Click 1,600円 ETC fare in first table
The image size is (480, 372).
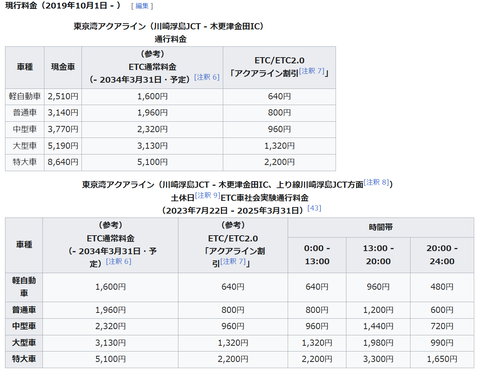pyautogui.click(x=152, y=96)
